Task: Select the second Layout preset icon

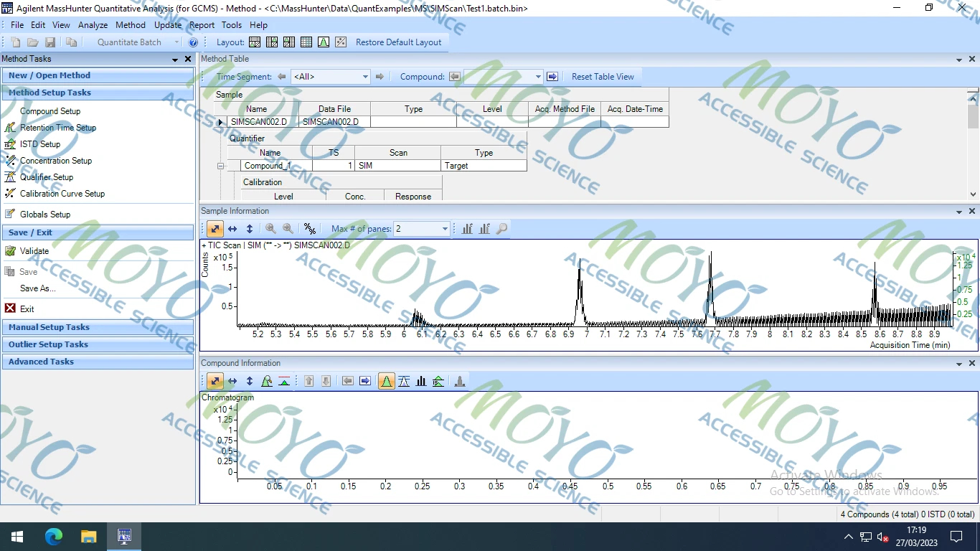Action: pos(272,42)
